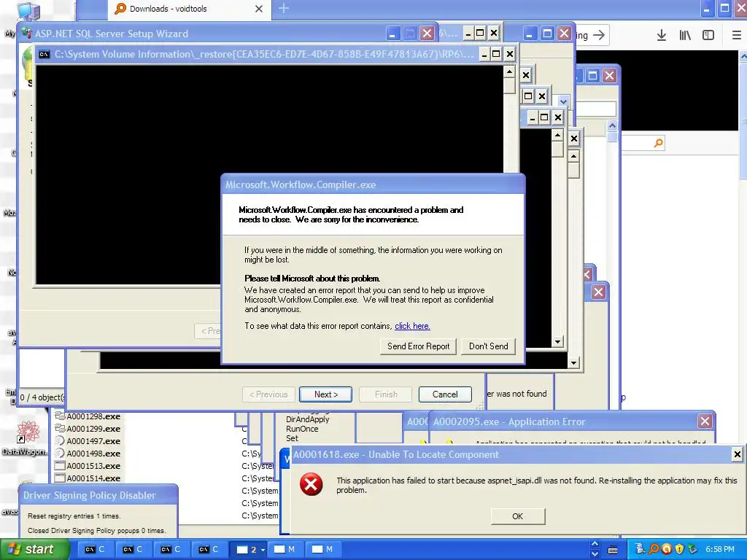
Task: Click Next > in setup wizard
Action: pyautogui.click(x=326, y=394)
